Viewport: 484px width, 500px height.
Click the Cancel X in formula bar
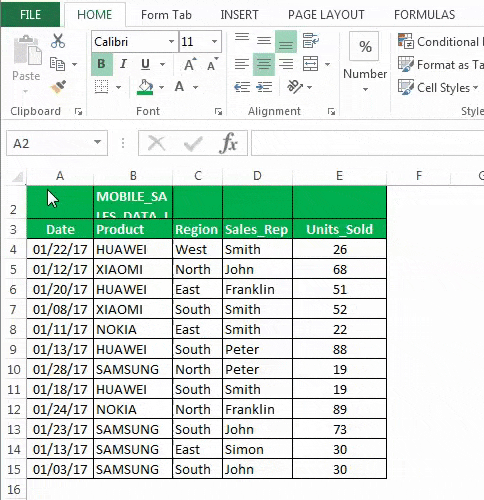click(x=156, y=144)
